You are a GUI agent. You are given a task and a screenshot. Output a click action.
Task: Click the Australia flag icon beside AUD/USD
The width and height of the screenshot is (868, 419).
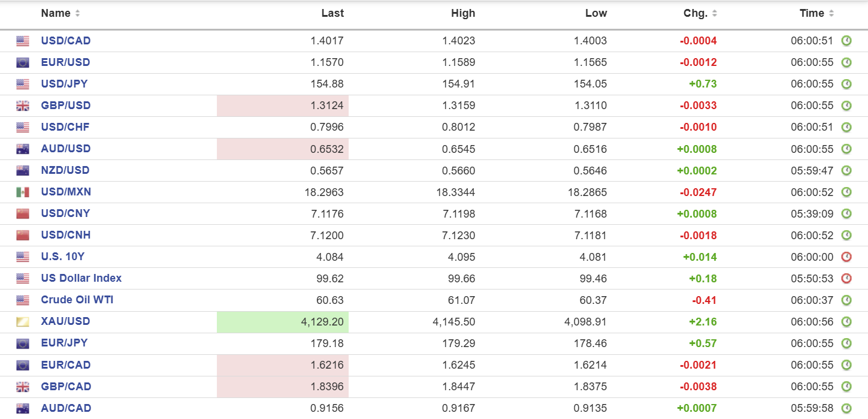(23, 149)
